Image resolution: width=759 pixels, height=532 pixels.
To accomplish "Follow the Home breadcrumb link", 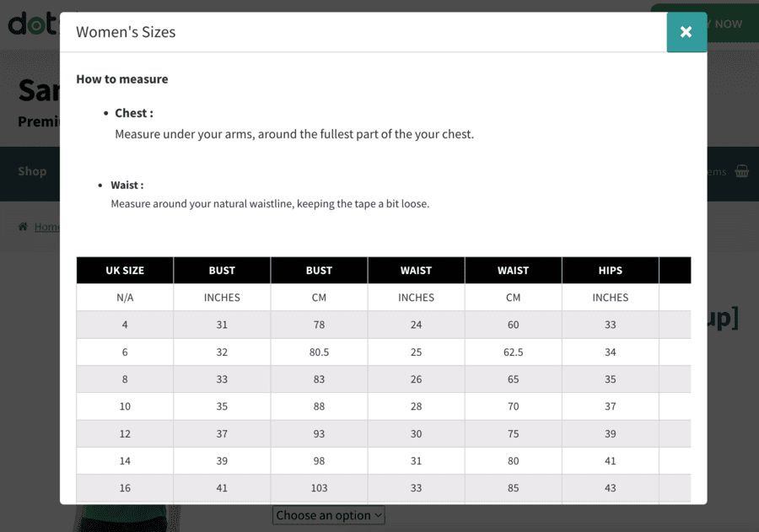I will point(47,227).
